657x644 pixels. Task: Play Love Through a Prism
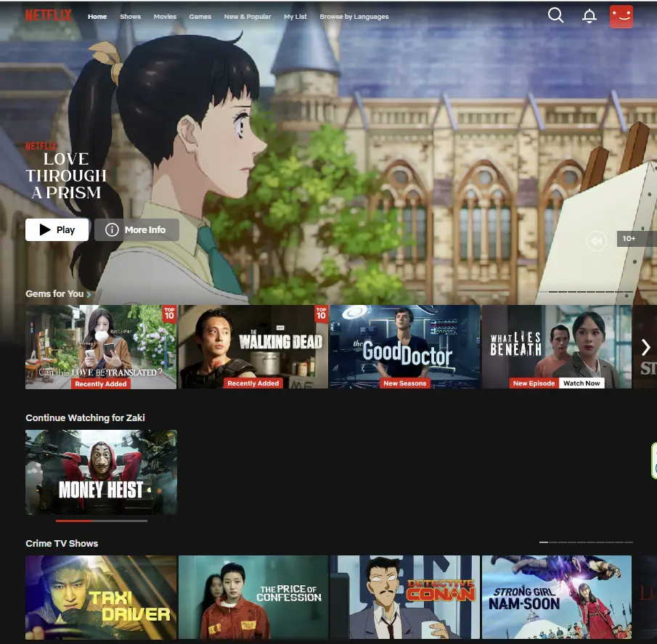click(57, 229)
